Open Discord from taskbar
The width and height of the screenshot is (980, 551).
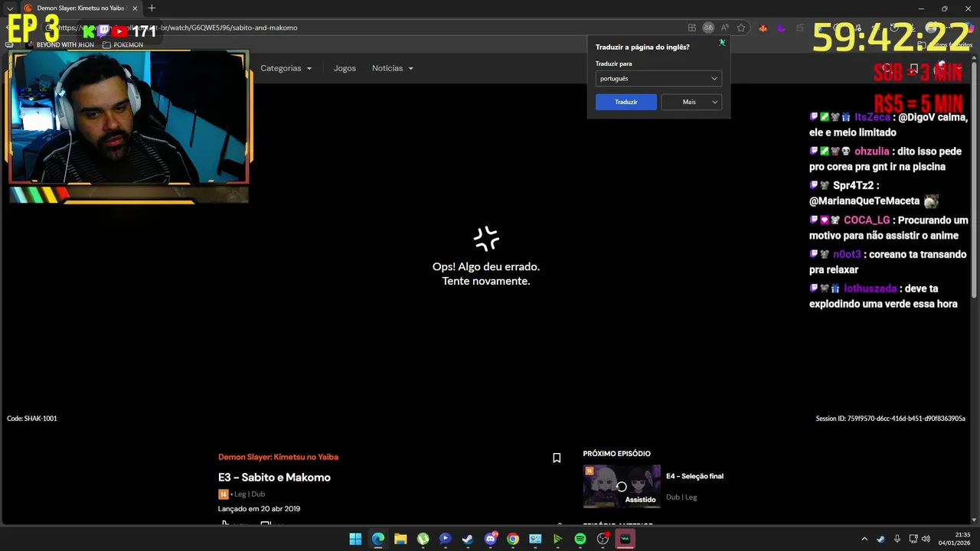(491, 539)
